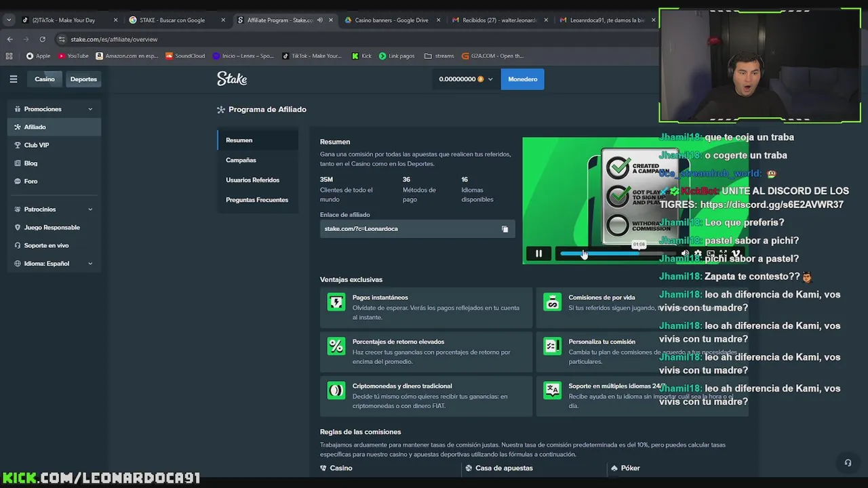Click the Stake logo
868x488 pixels.
coord(232,79)
